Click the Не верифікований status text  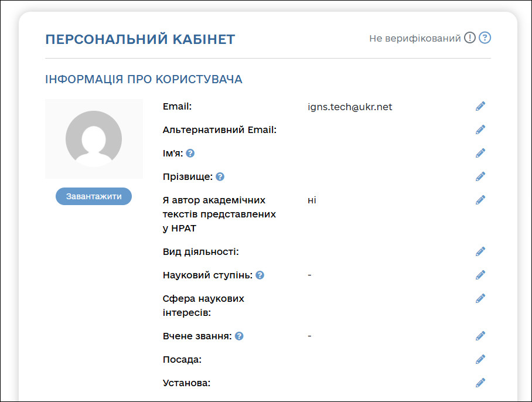415,38
